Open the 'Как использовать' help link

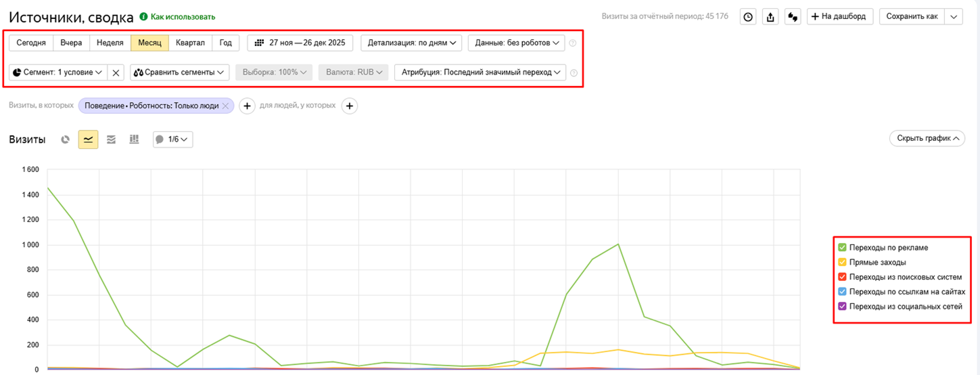(177, 17)
